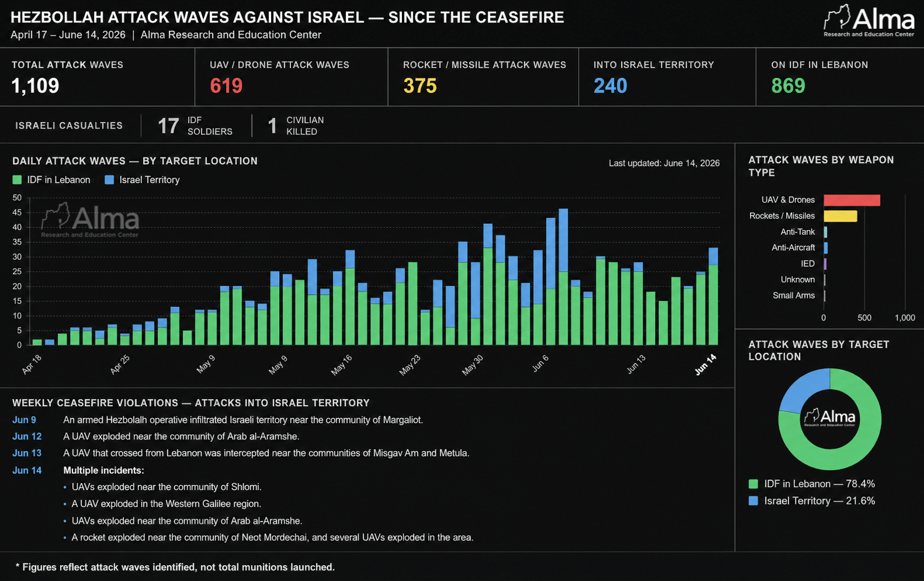The width and height of the screenshot is (924, 581).
Task: Click the Jun 14 date in the violations list
Action: [x=27, y=470]
